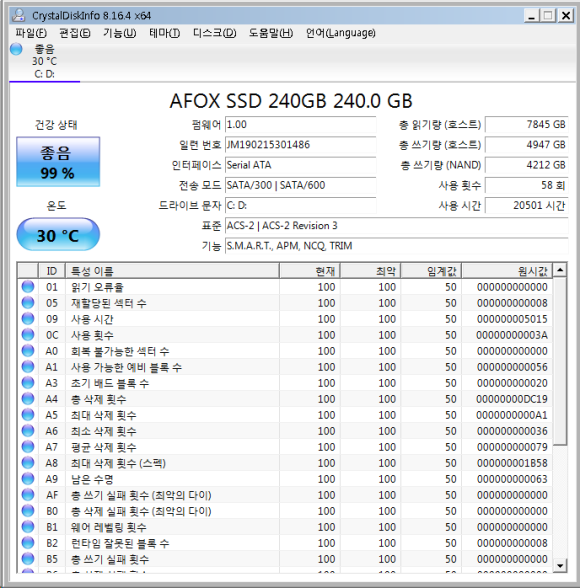Viewport: 580px width, 588px height.
Task: Open the 편집(E) menu
Action: 75,33
